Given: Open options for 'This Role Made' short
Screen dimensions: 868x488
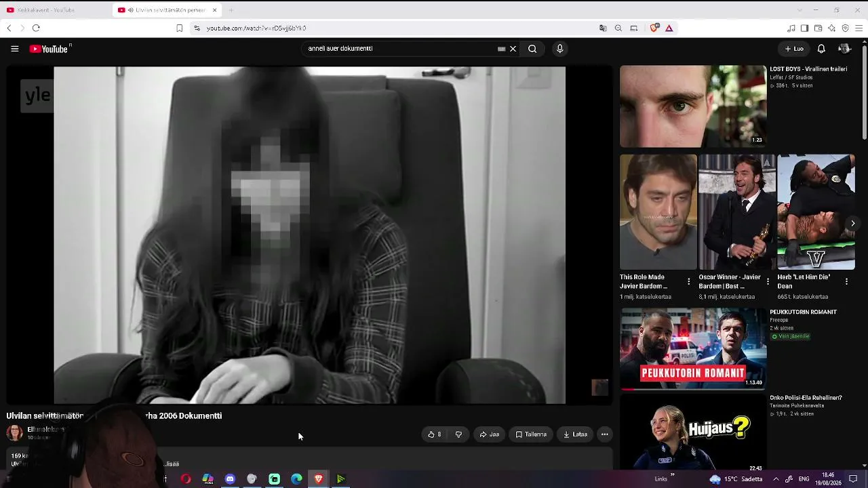Looking at the screenshot, I should [x=689, y=281].
